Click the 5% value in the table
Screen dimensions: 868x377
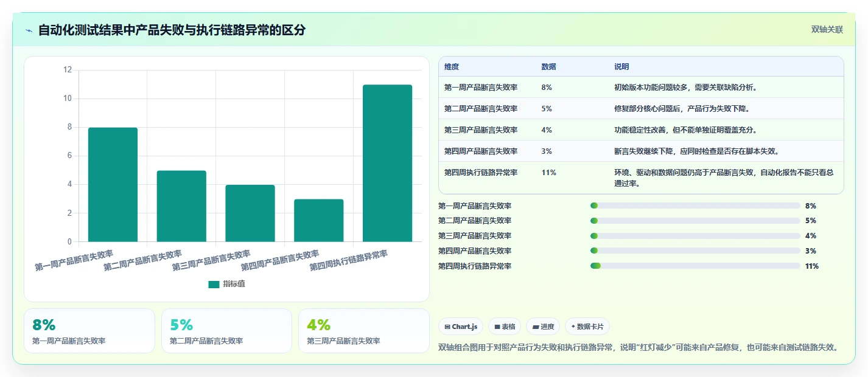547,109
